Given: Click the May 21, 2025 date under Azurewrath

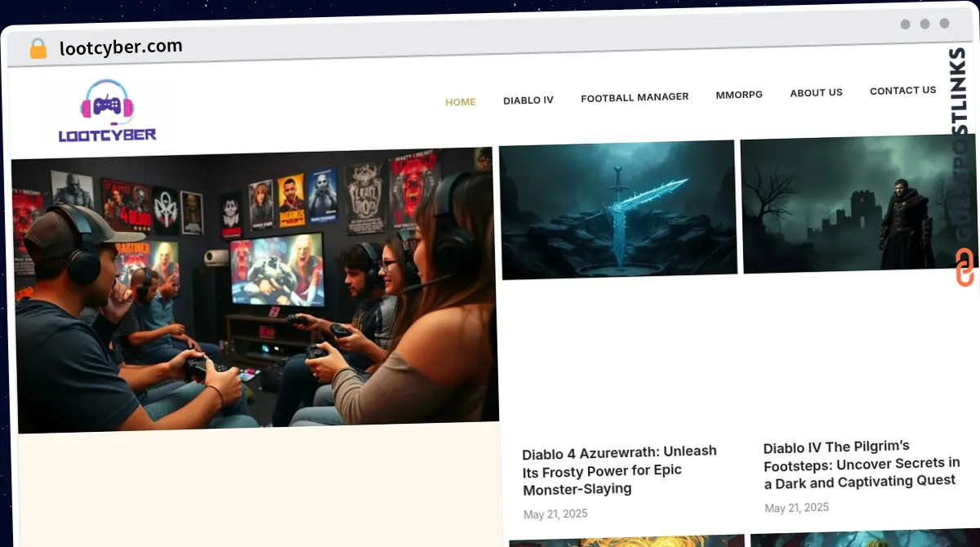Looking at the screenshot, I should click(555, 514).
